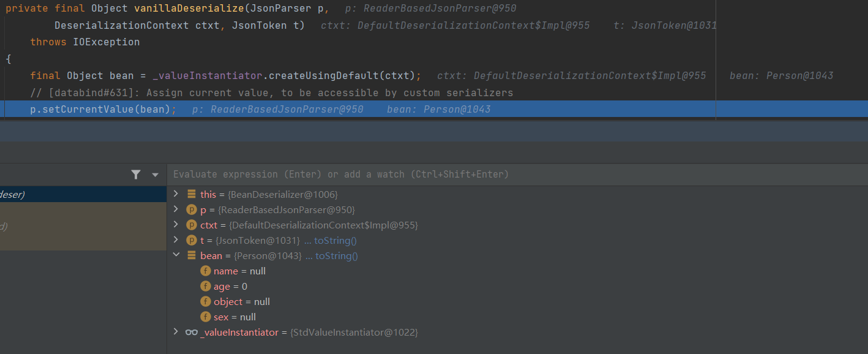Click the object icon beside 'this'
The width and height of the screenshot is (868, 354).
[x=192, y=194]
